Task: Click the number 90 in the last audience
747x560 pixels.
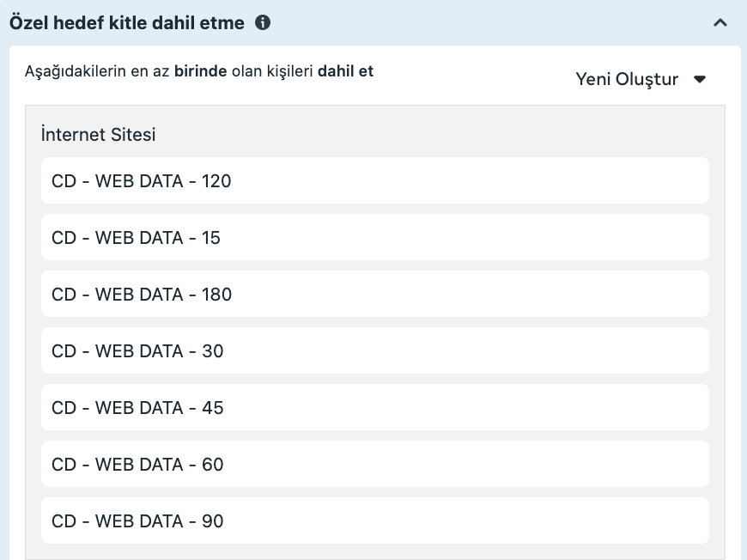Action: [212, 521]
